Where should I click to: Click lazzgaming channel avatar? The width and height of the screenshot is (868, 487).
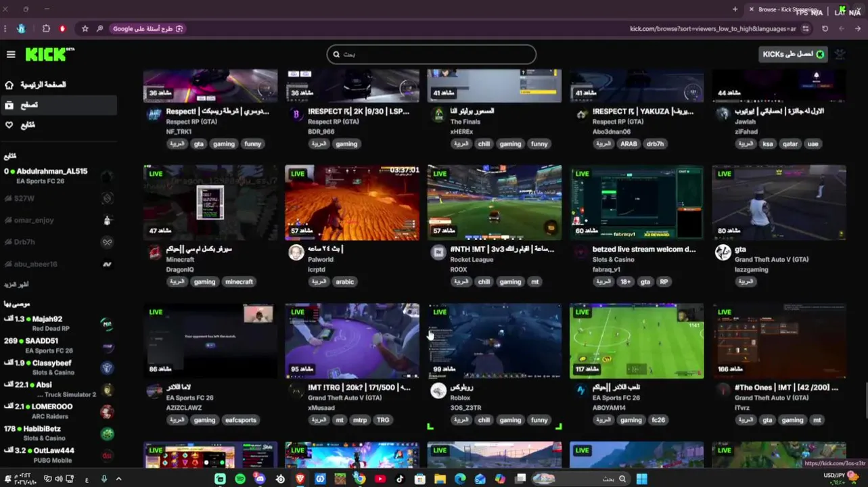point(723,252)
